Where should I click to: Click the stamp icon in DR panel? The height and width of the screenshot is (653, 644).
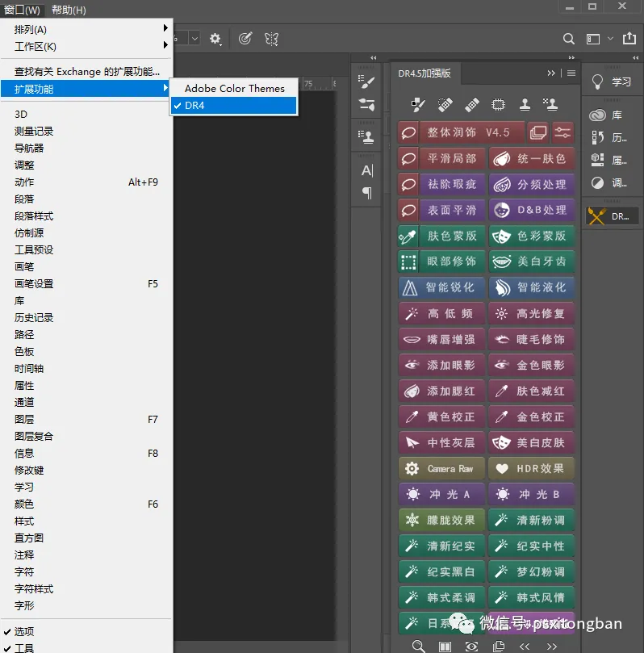click(x=525, y=104)
